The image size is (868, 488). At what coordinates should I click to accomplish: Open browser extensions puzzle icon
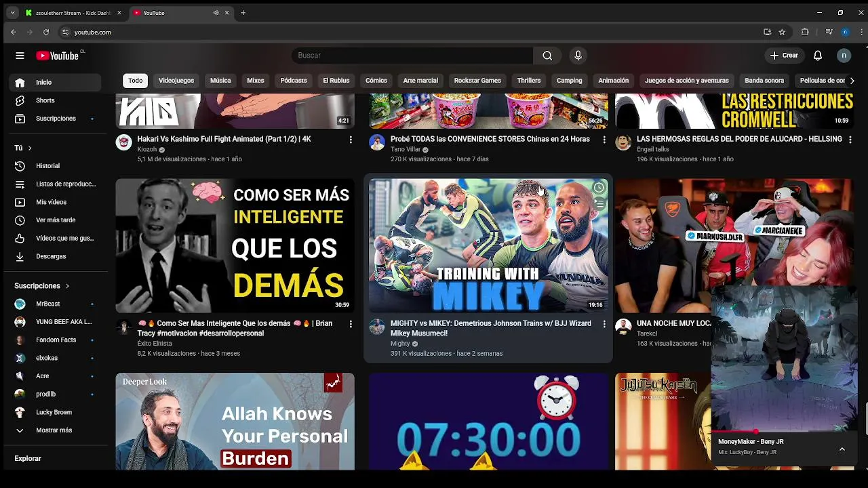click(x=805, y=32)
